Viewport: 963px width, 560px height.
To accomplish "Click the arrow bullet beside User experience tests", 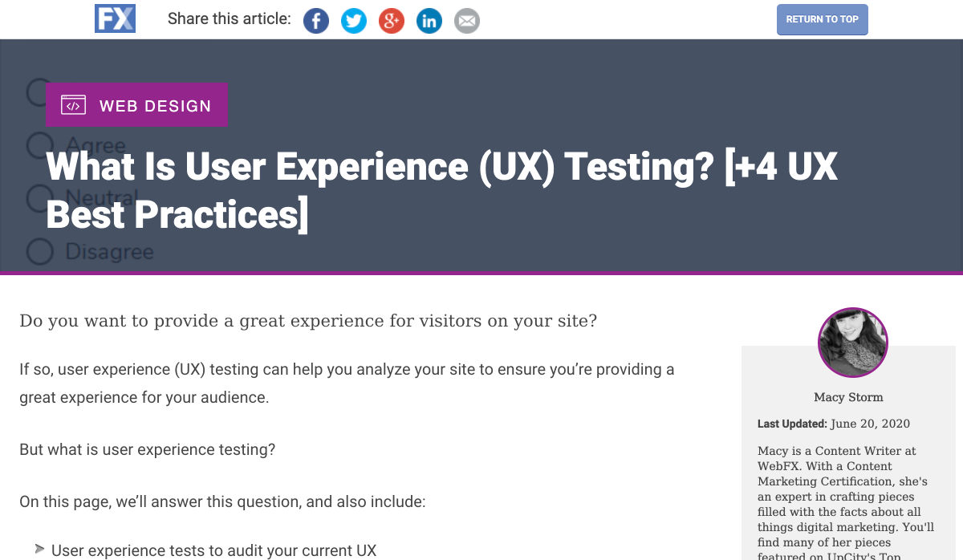I will tap(39, 550).
